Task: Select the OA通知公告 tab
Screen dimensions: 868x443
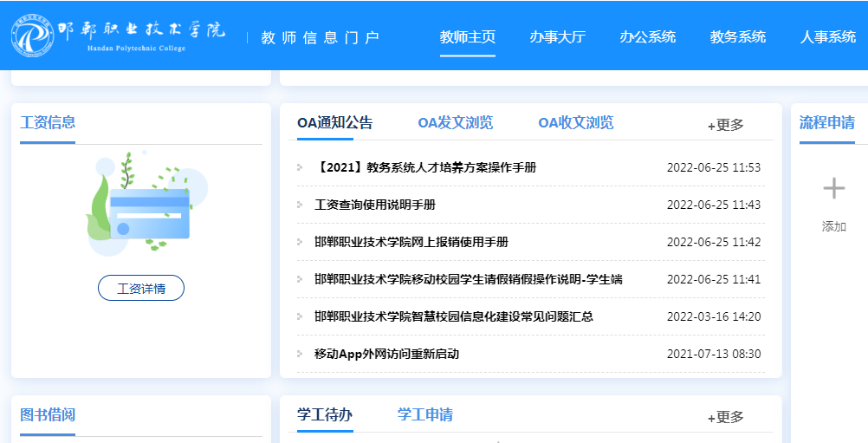Action: click(335, 123)
